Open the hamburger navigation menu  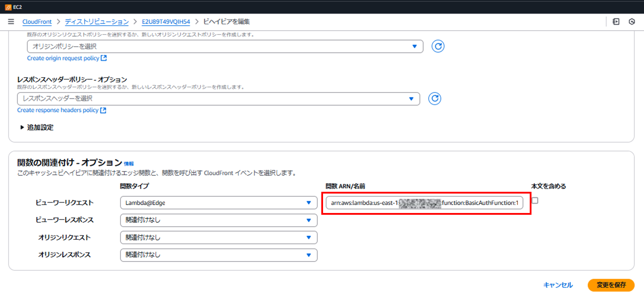[x=11, y=22]
